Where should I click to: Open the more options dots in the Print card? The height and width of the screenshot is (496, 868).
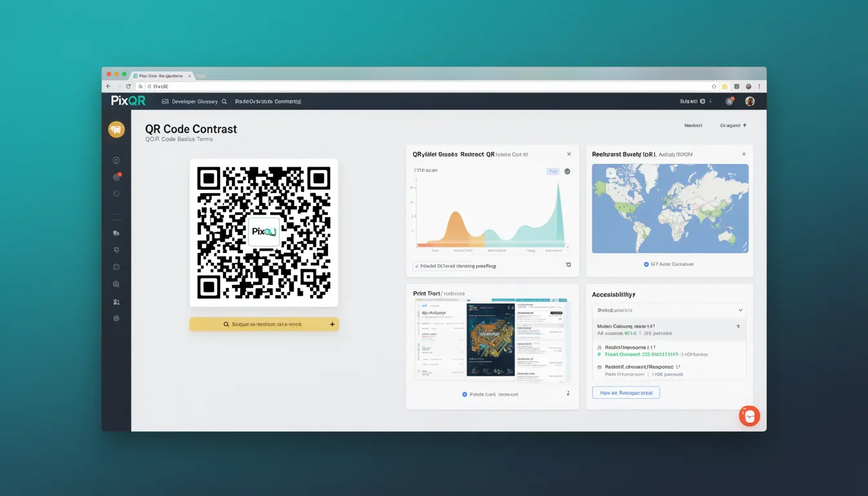pyautogui.click(x=568, y=393)
